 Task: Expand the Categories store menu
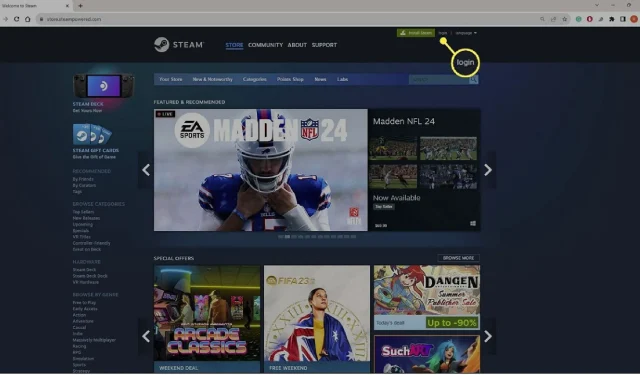point(255,79)
